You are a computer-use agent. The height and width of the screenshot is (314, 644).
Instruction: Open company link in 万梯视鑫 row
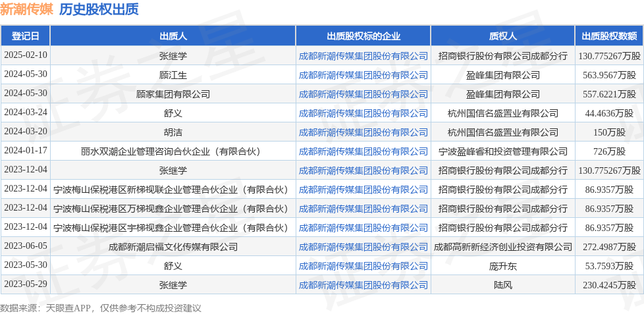(363, 209)
